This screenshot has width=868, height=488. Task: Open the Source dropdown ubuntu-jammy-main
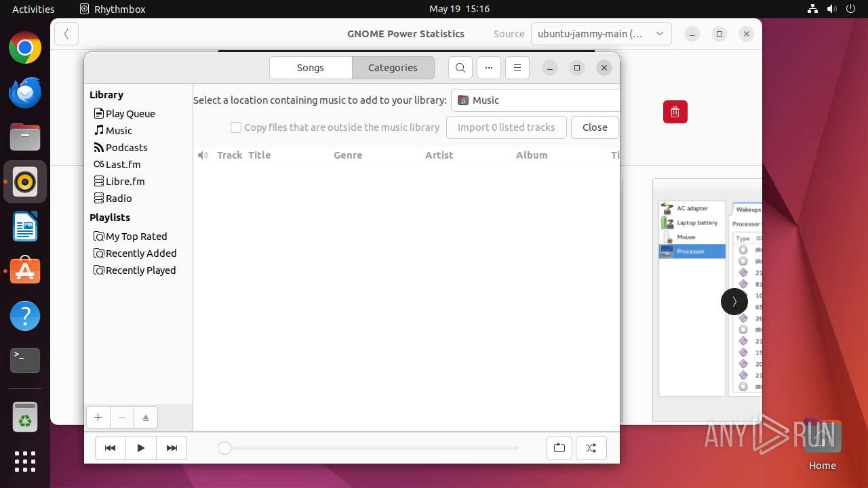point(601,34)
